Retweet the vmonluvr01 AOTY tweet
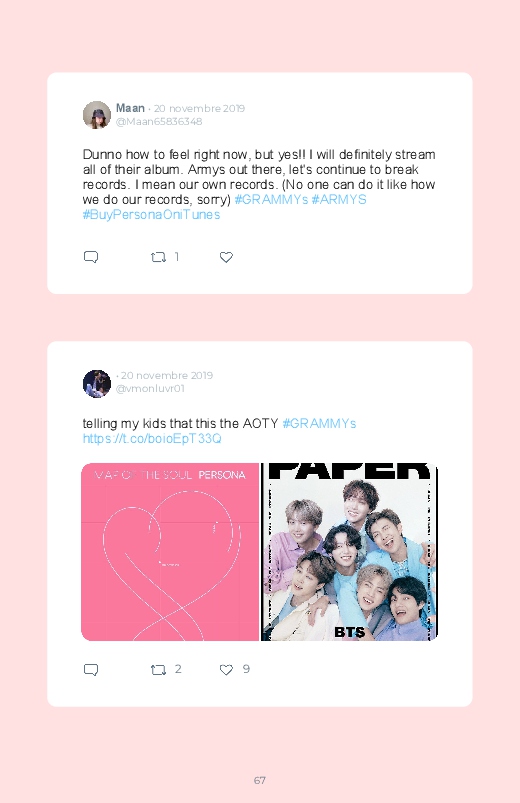The image size is (520, 803). point(158,669)
